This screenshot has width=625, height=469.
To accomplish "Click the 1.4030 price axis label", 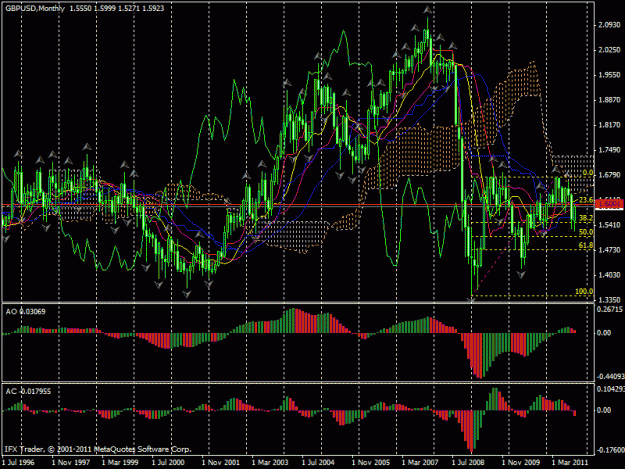I will tap(609, 275).
